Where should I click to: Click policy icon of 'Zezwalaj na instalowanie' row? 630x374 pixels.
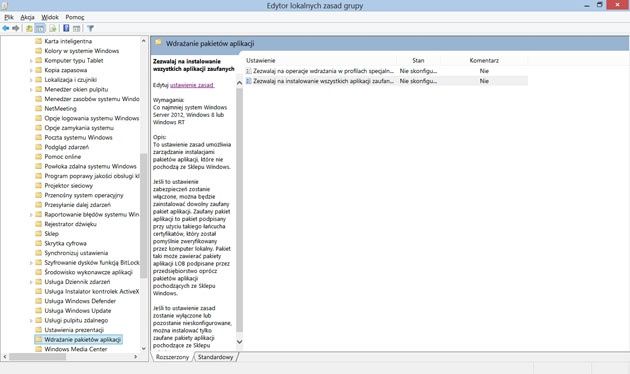pyautogui.click(x=249, y=81)
